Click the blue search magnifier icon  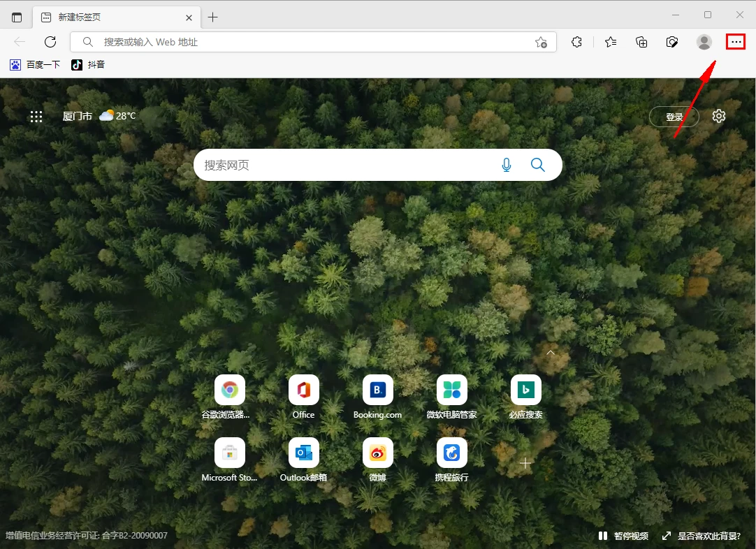(537, 165)
